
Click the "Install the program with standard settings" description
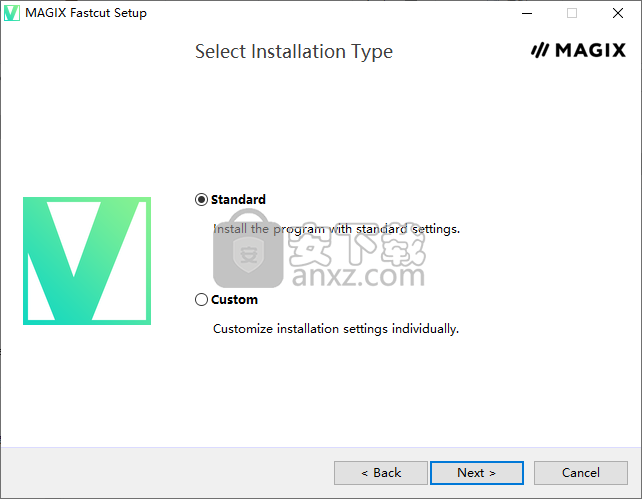click(336, 229)
